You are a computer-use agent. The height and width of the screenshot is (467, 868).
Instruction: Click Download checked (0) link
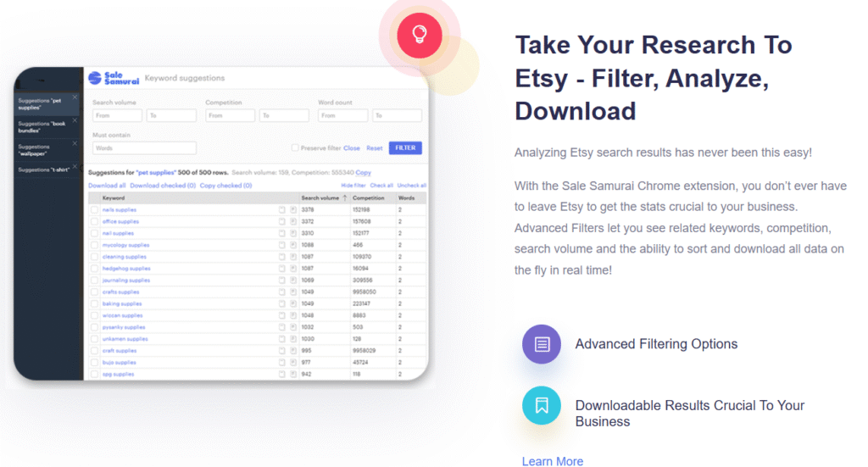[x=163, y=186]
